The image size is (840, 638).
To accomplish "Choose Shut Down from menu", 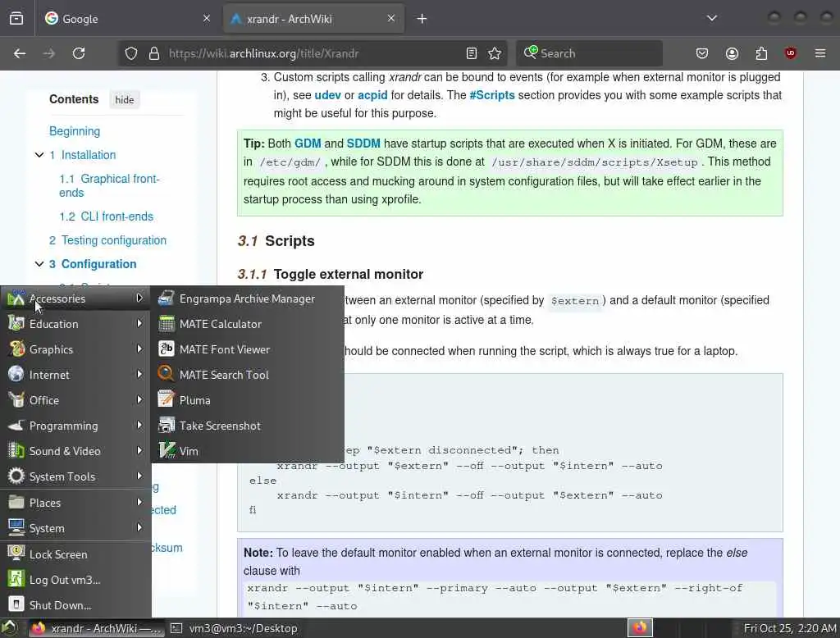I will [75, 605].
